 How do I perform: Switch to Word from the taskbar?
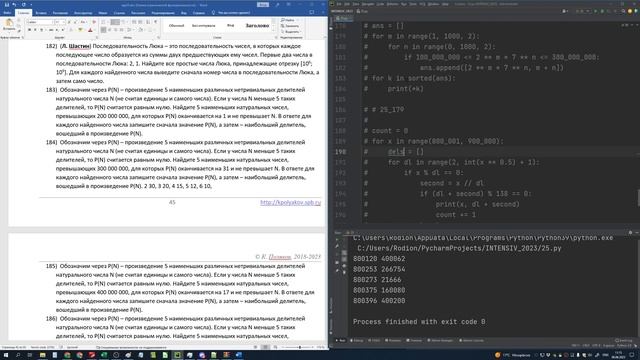pos(239,355)
